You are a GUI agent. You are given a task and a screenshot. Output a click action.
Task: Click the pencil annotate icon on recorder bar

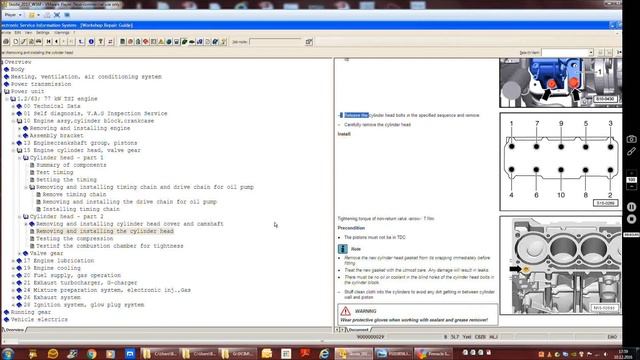pos(631,151)
